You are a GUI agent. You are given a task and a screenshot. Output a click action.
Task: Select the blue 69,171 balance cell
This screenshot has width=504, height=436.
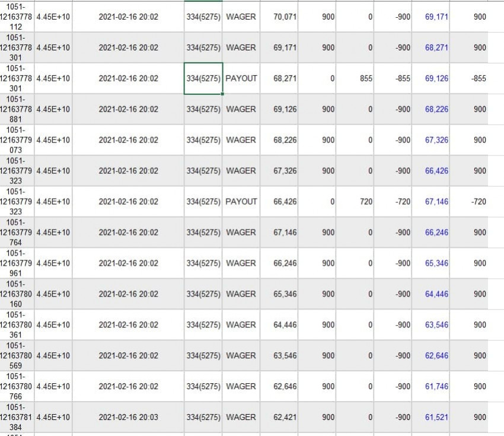[x=430, y=17]
